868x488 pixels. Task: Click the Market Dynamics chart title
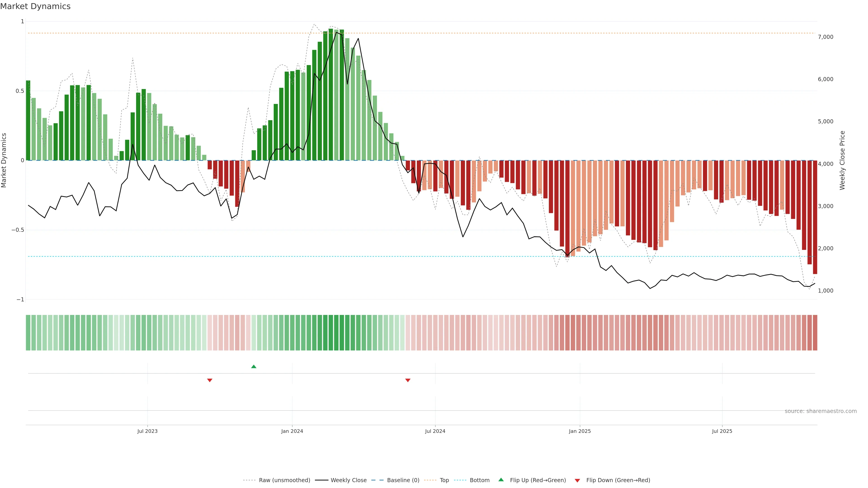35,6
